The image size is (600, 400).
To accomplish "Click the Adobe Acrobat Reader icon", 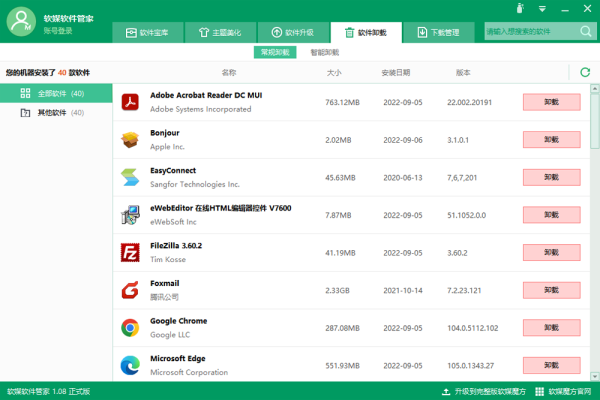I will click(130, 101).
